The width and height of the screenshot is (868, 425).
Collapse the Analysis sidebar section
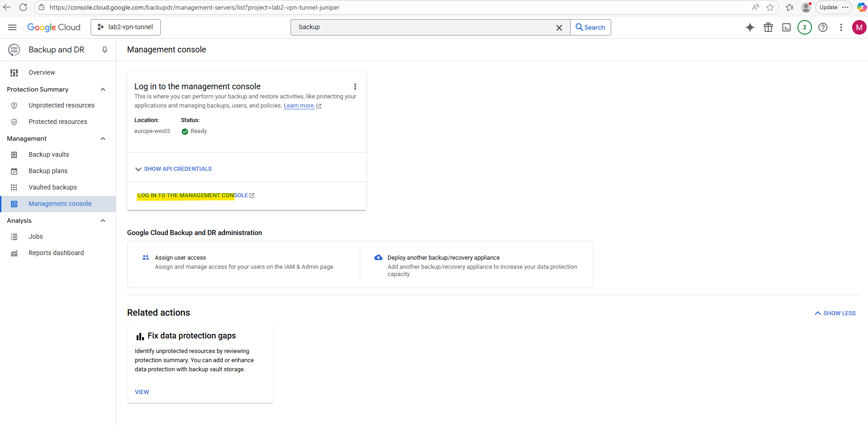(x=103, y=220)
